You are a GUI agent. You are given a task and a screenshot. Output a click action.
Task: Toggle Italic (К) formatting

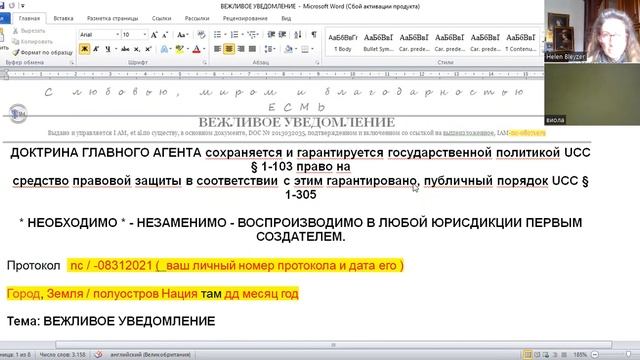pos(96,49)
